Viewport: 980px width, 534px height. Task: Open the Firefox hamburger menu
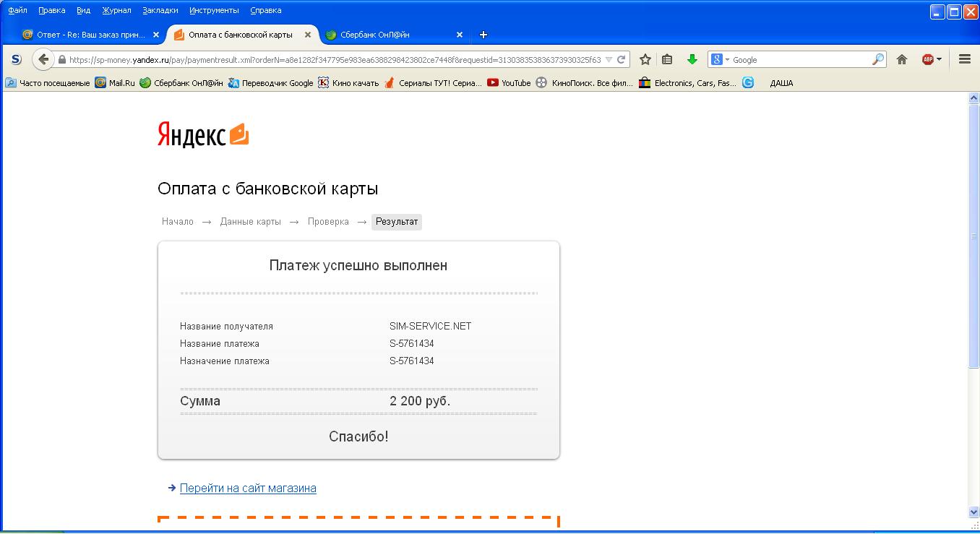point(965,59)
